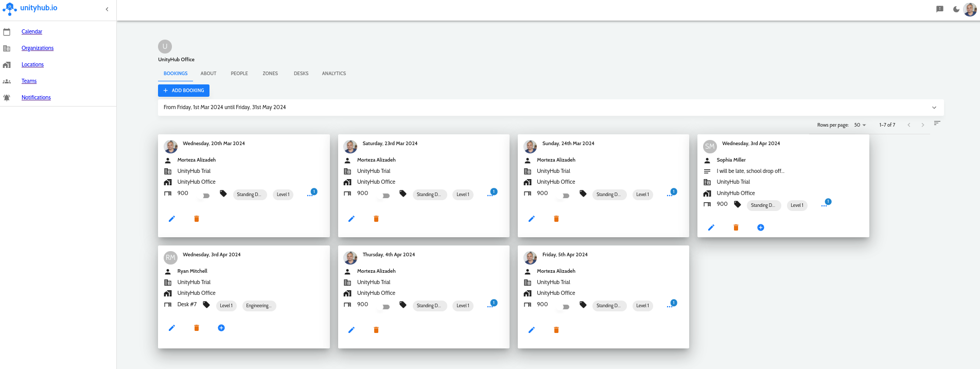Click the Standing D... tag on Sophia Miller's booking
This screenshot has height=369, width=980.
click(763, 205)
